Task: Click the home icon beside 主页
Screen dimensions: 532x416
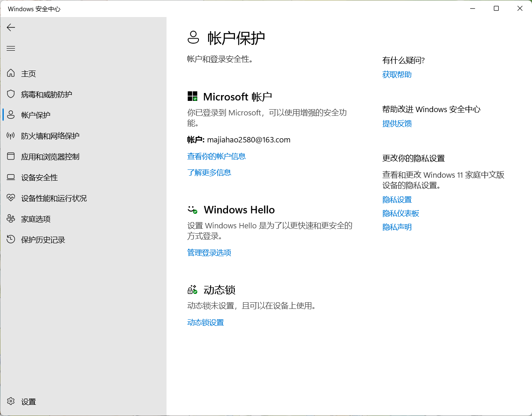Action: [x=11, y=73]
